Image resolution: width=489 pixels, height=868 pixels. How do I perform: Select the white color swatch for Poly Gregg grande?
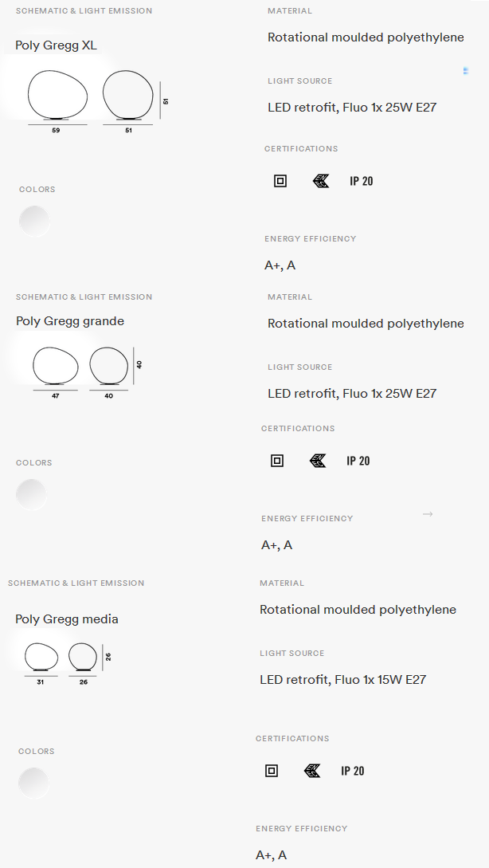pyautogui.click(x=31, y=495)
